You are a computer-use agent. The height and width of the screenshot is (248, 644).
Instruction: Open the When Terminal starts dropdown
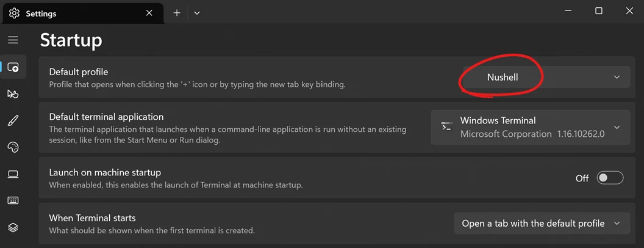coord(542,224)
